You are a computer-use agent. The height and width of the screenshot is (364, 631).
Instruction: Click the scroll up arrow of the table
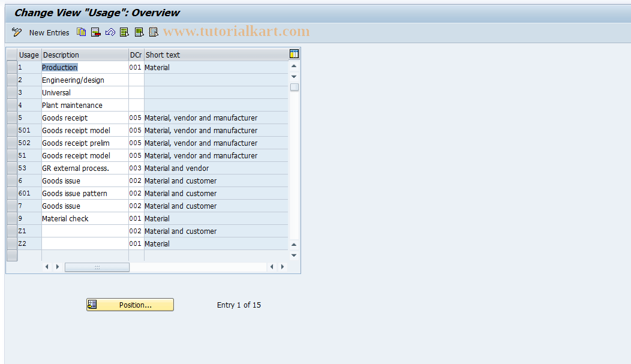[x=293, y=66]
